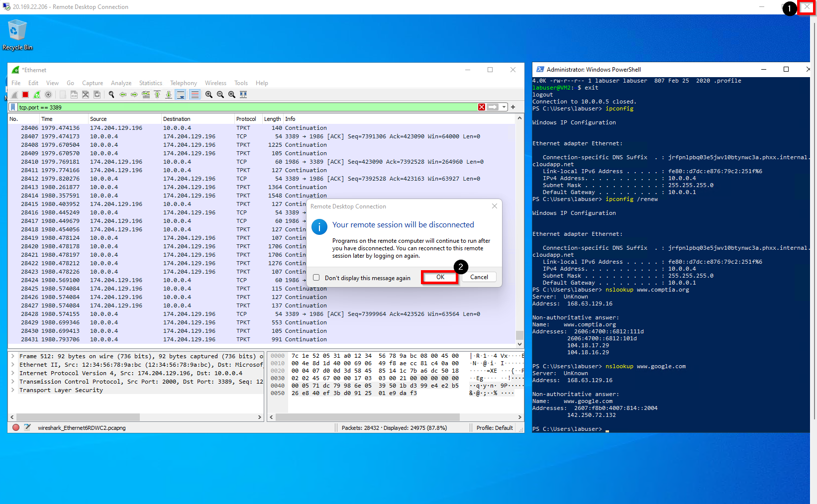Cancel the disconnect dialog
The width and height of the screenshot is (817, 504).
click(x=479, y=277)
